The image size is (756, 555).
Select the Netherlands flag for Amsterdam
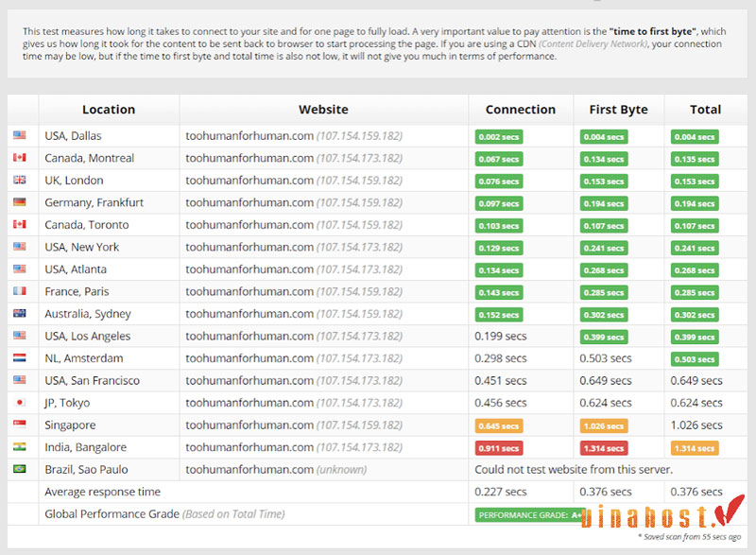coord(19,358)
